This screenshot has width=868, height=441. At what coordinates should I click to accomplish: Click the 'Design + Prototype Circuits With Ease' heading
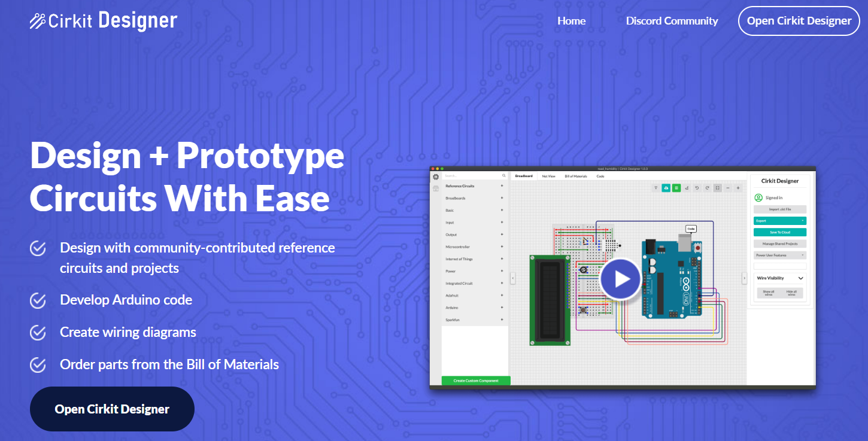(x=187, y=177)
